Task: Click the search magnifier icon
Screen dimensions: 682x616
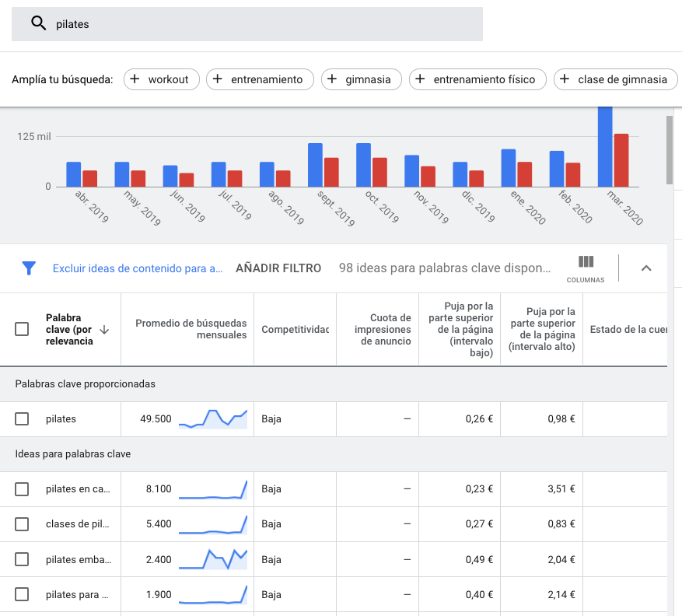Action: (38, 23)
